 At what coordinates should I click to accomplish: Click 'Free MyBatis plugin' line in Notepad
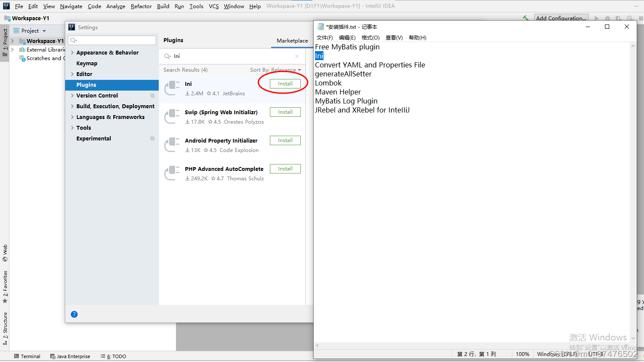347,47
